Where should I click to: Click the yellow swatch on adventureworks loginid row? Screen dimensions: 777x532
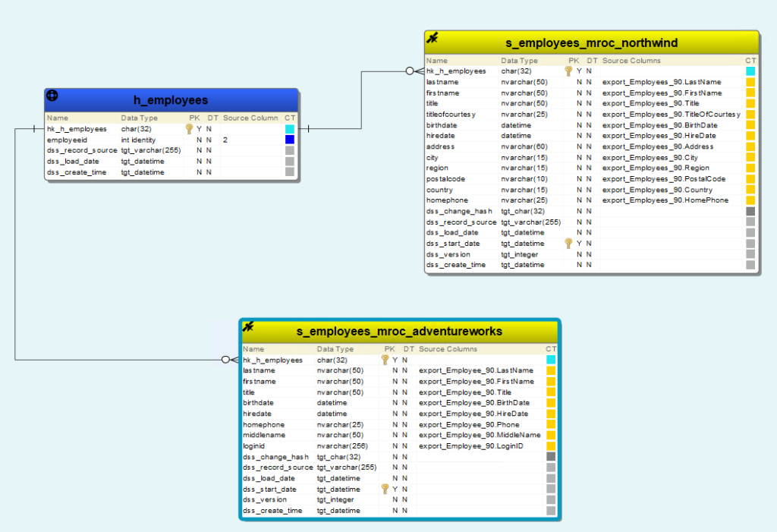tap(551, 445)
